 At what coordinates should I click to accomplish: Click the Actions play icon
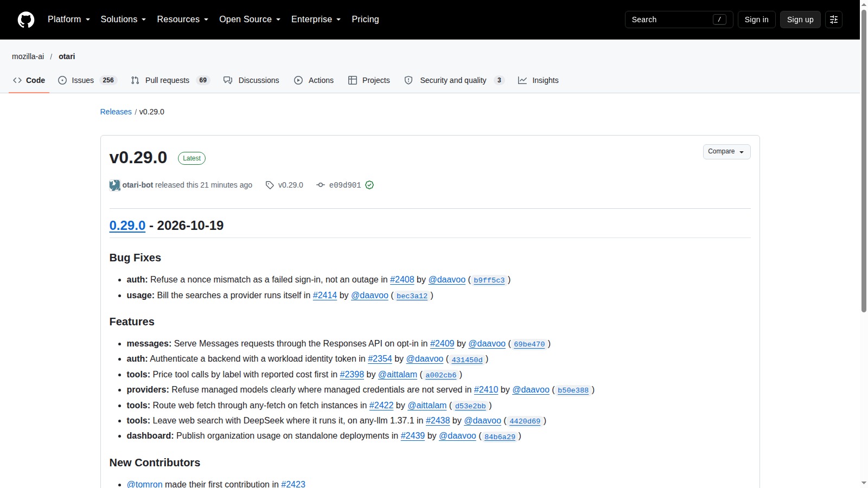point(298,80)
